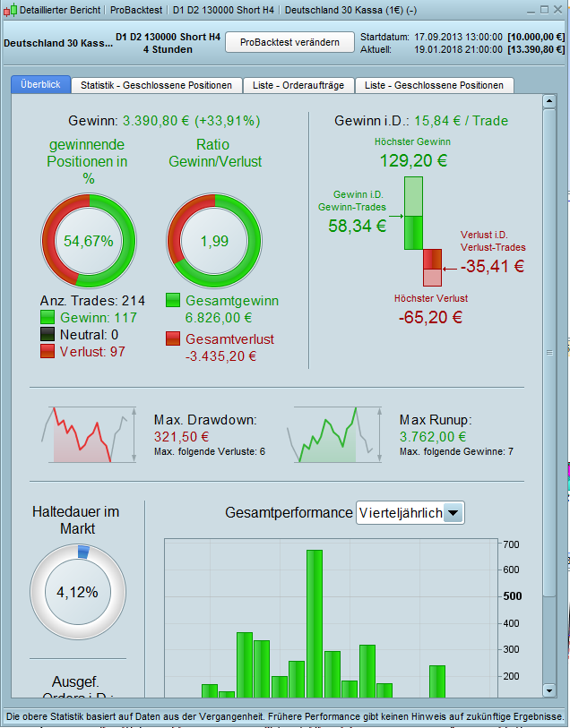Click the Anz. Trades: 214 text
The image size is (570, 728).
(x=92, y=301)
